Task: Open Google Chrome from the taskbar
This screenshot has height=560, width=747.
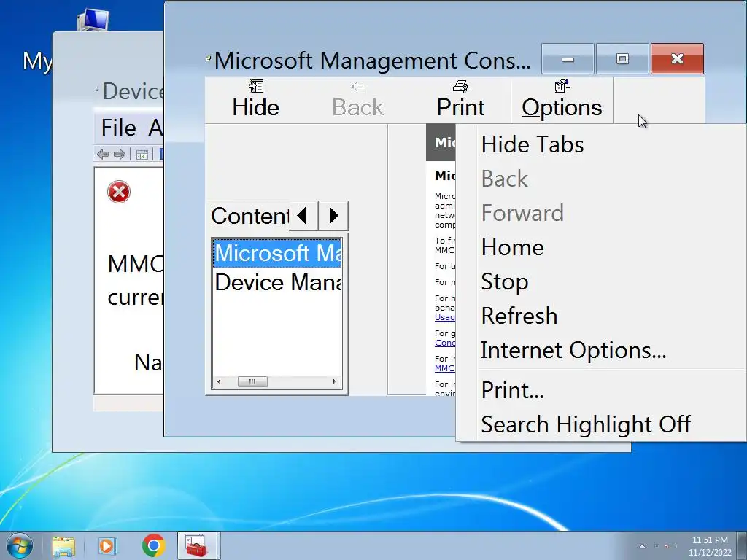Action: pos(153,545)
